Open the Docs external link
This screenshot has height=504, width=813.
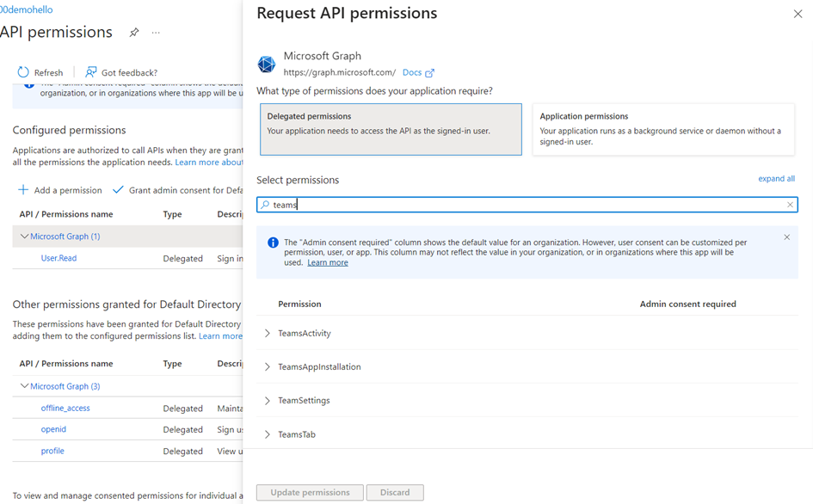click(418, 72)
